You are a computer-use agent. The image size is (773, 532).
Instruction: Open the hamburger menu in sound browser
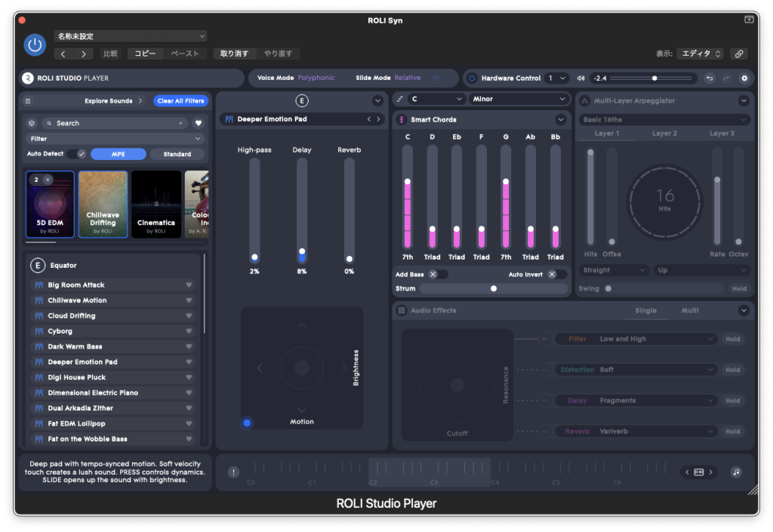pos(28,101)
